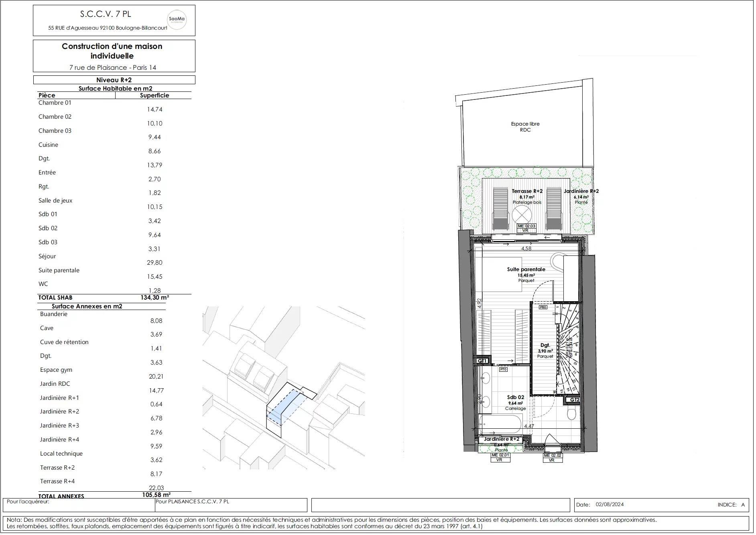Click the Suite parentale room label
This screenshot has height=535, width=756.
click(x=526, y=270)
